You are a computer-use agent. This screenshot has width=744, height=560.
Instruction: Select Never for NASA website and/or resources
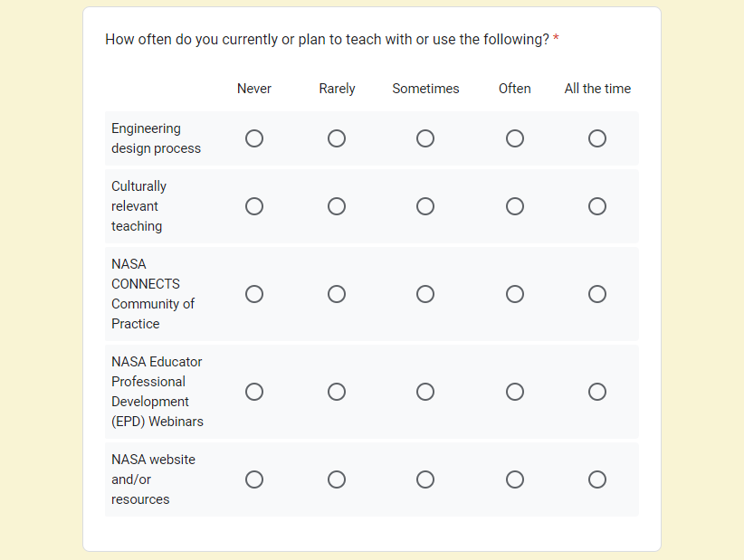[254, 479]
